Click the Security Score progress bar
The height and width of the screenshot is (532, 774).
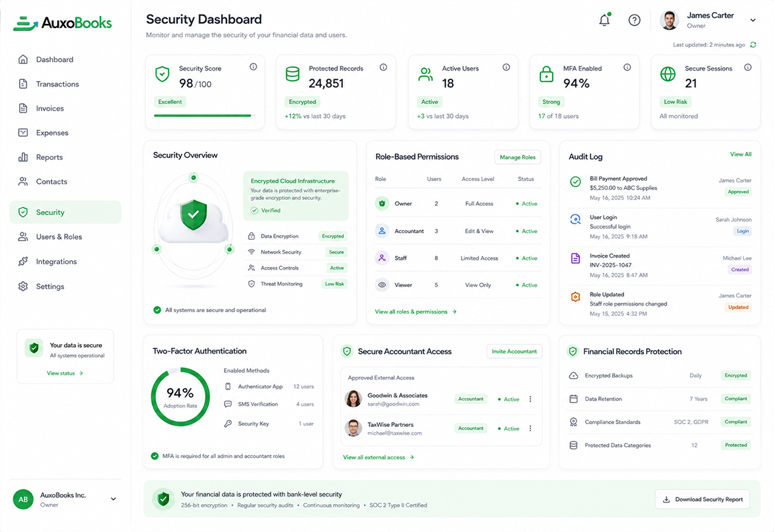click(205, 115)
